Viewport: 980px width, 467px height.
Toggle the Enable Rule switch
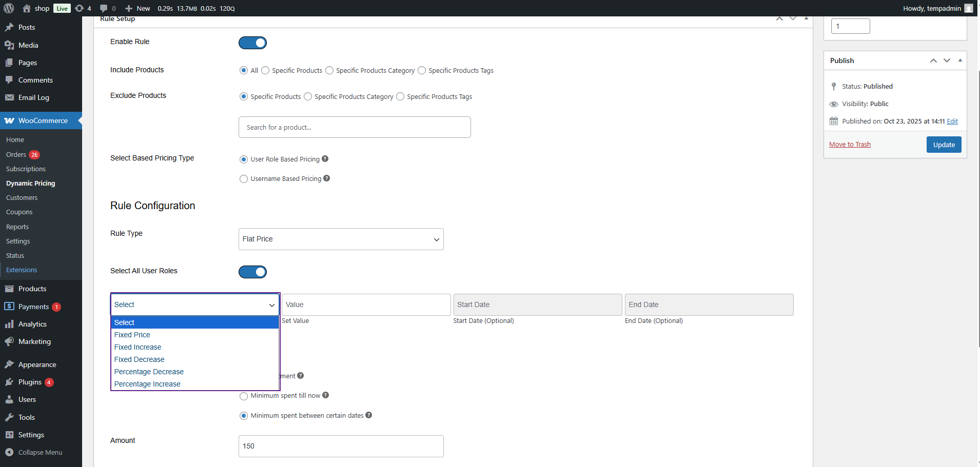tap(252, 43)
